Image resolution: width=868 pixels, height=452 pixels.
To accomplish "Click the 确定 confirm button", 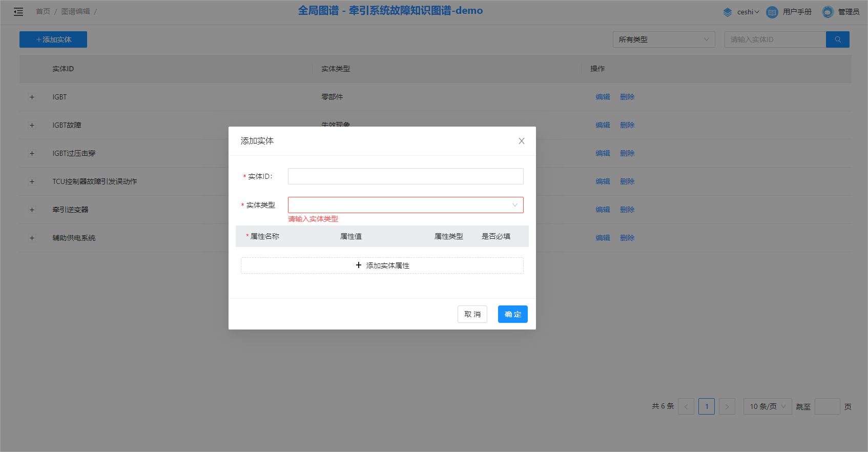I will [x=512, y=314].
